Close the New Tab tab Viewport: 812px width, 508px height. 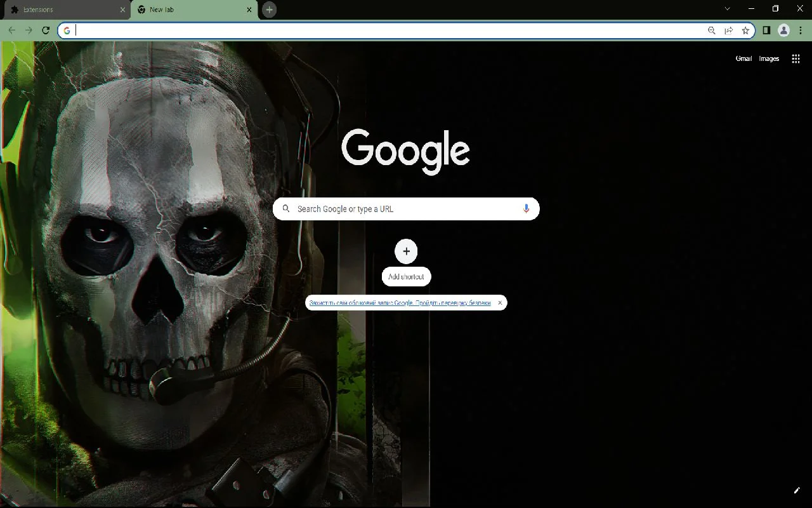(249, 10)
